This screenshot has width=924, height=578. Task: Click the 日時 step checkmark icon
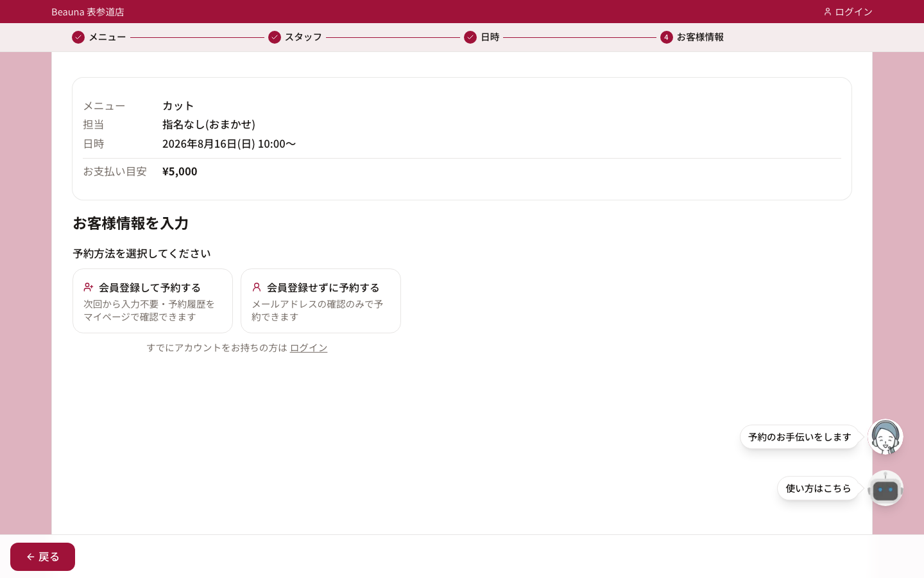[x=470, y=37]
